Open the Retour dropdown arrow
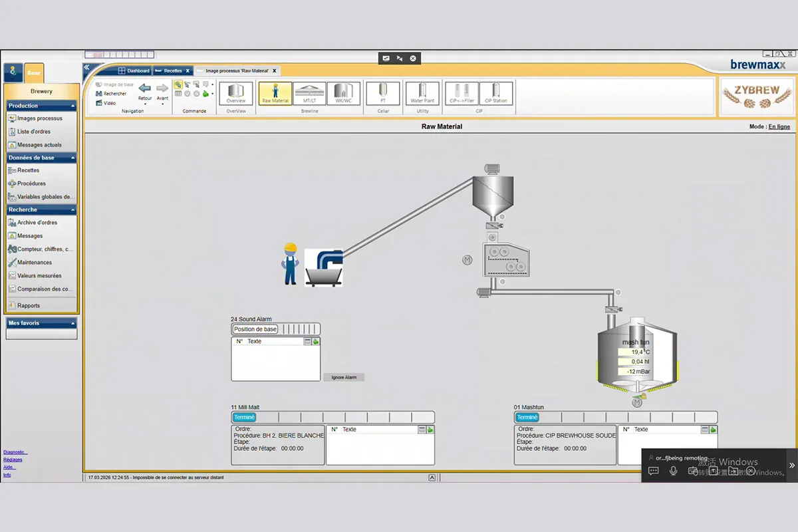This screenshot has height=532, width=798. (x=145, y=104)
